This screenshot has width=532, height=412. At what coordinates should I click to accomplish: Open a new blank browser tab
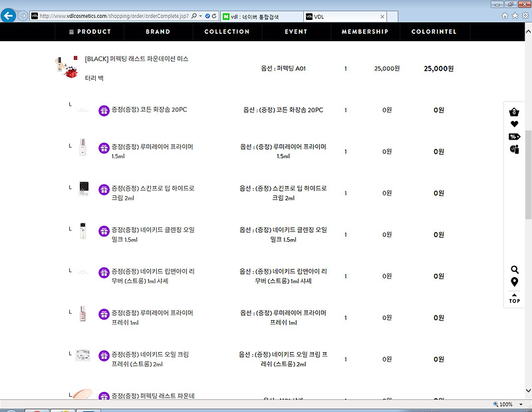point(392,17)
